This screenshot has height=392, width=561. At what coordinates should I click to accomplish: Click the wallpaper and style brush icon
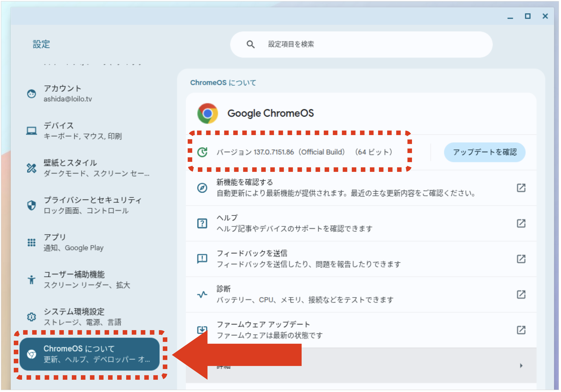point(32,168)
